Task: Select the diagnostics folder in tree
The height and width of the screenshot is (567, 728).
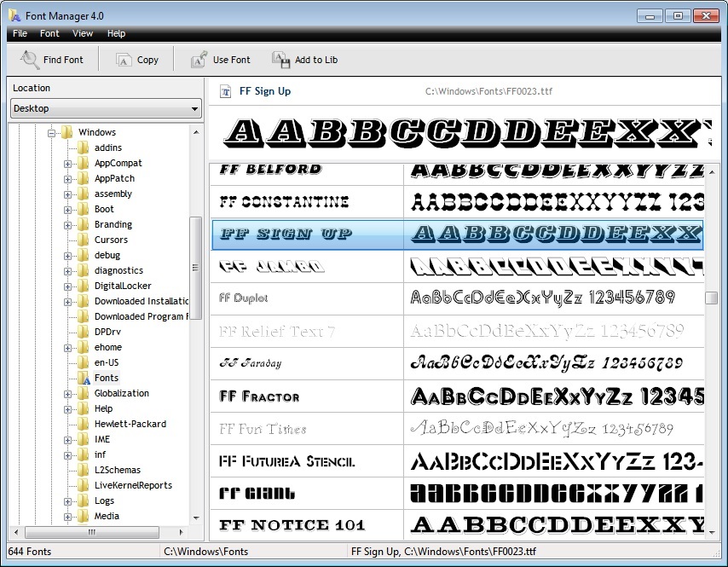Action: 118,270
